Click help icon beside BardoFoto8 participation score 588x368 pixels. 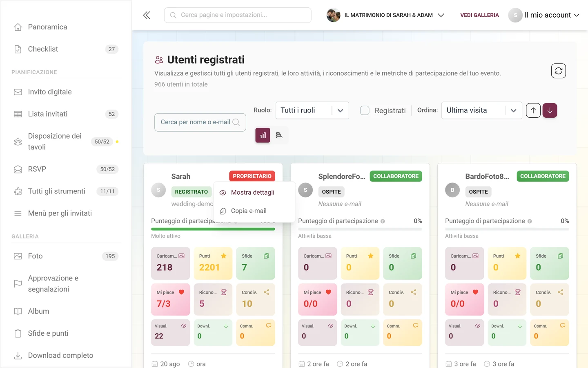(530, 221)
